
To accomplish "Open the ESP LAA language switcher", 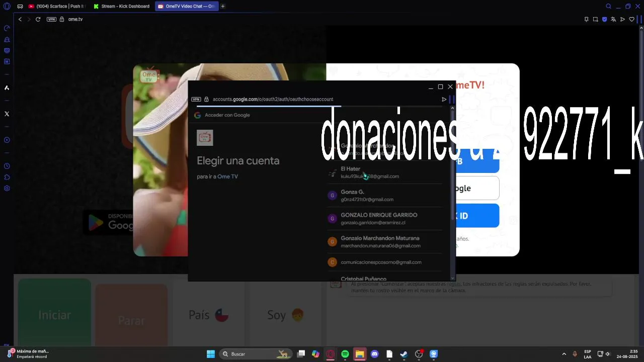I will tap(588, 354).
